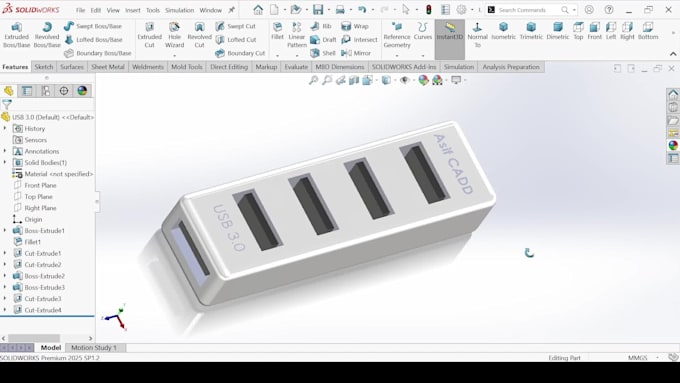Select the Revolved Boss/Base tool
Image resolution: width=680 pixels, height=383 pixels.
[47, 35]
